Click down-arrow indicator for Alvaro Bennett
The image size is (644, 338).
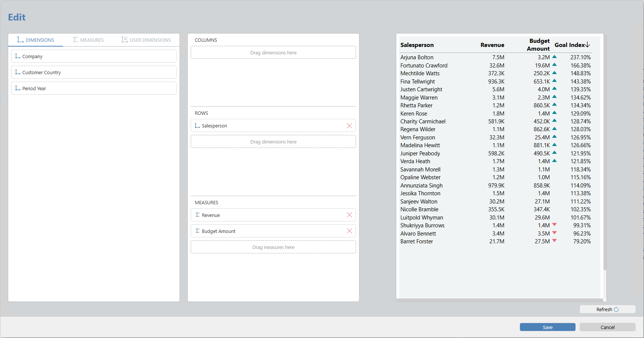[554, 233]
